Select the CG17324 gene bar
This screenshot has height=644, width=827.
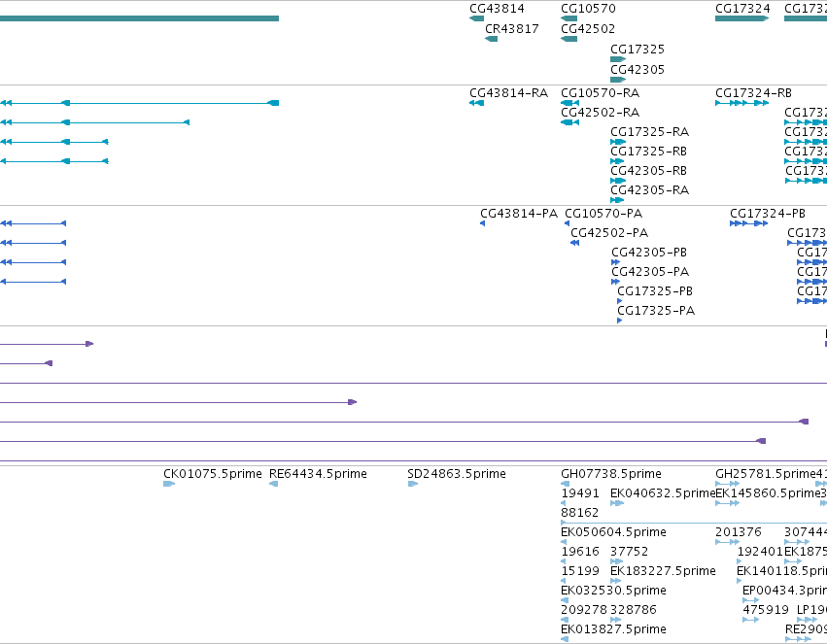[x=742, y=18]
